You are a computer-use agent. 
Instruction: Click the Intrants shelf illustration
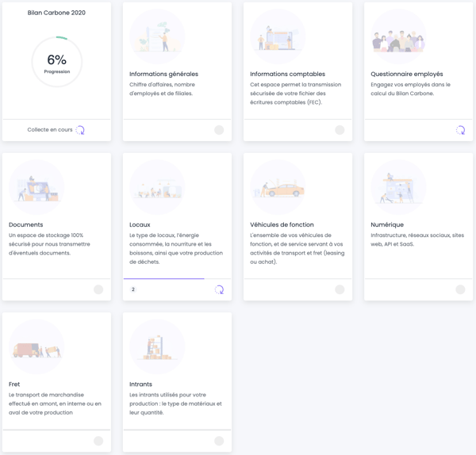pos(157,346)
